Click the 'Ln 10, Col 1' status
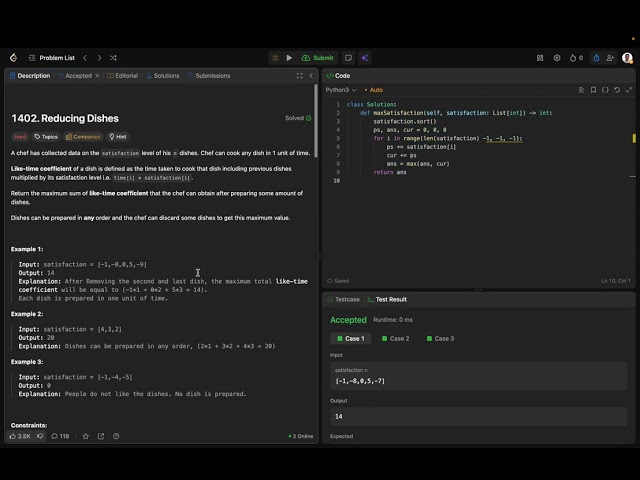640x480 pixels. coord(616,280)
